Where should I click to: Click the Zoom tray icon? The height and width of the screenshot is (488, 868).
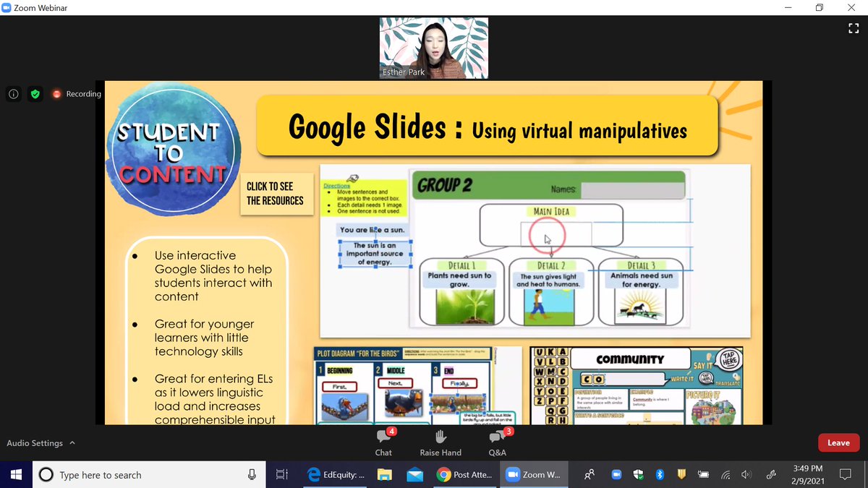tap(617, 475)
